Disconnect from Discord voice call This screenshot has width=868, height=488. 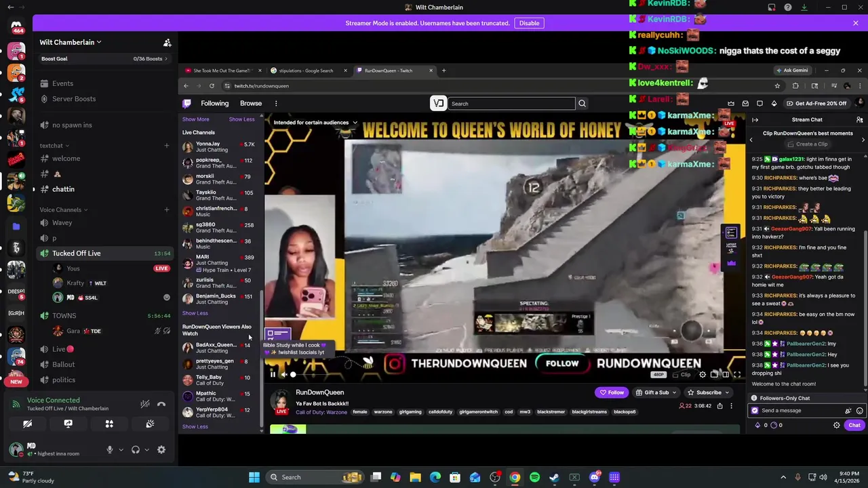(x=161, y=404)
